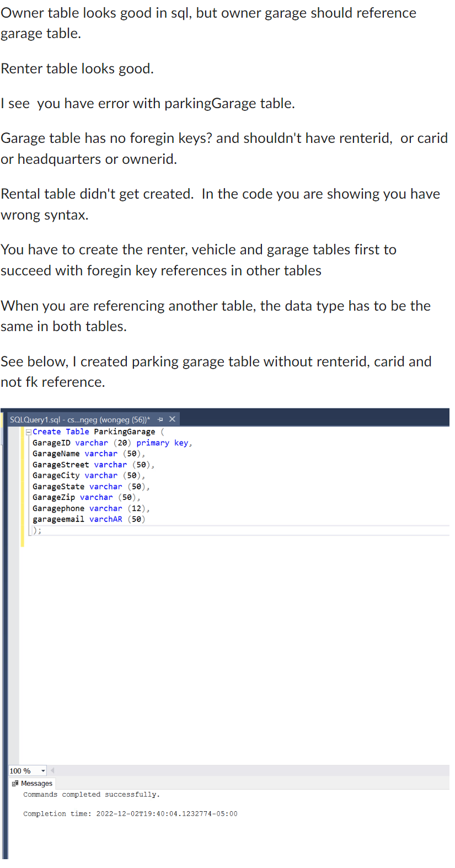Click the "garageemail varchAR (50)" line
This screenshot has width=455, height=868.
click(89, 519)
